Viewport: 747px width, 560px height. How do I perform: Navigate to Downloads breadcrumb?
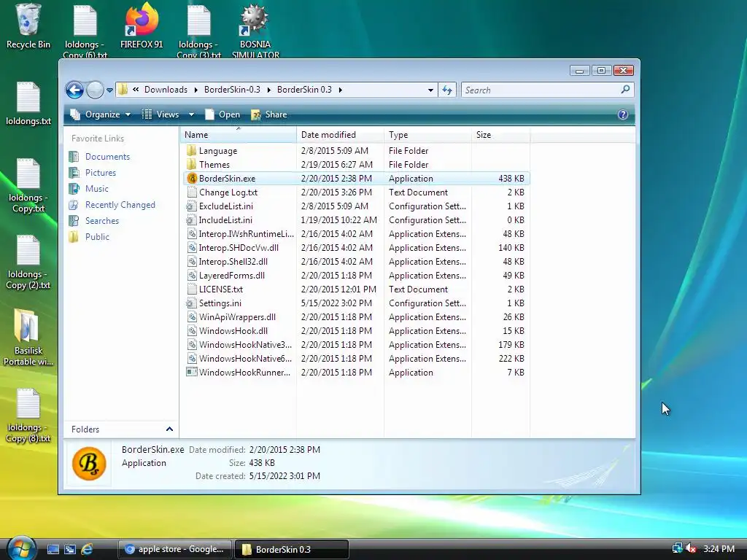(166, 90)
